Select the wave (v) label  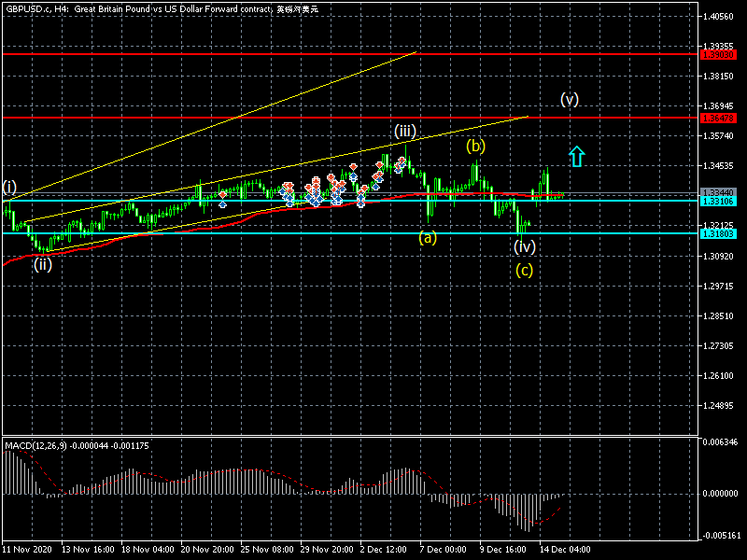[569, 99]
